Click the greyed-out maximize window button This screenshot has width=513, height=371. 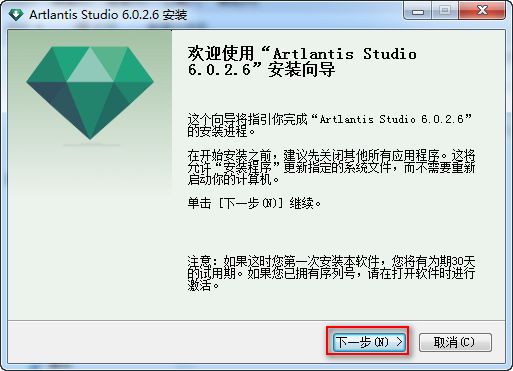(x=444, y=11)
